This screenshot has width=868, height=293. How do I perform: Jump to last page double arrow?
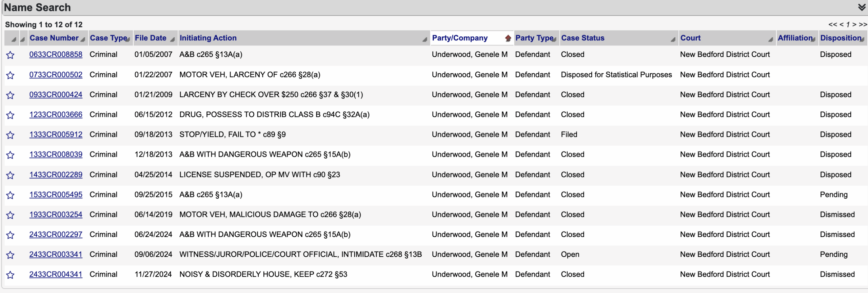pos(863,24)
